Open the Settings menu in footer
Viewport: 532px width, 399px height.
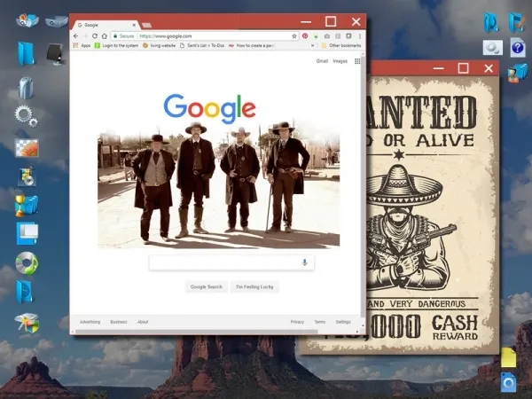point(343,322)
